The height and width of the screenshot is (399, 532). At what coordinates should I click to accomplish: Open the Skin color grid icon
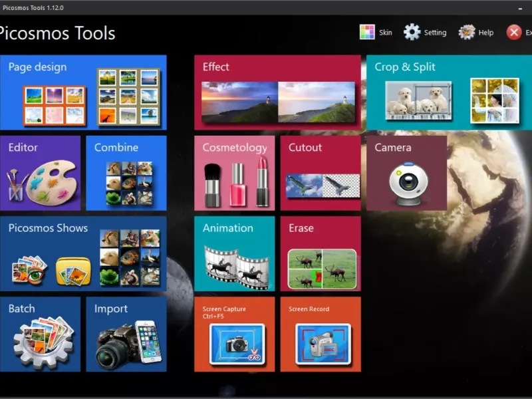click(x=367, y=32)
